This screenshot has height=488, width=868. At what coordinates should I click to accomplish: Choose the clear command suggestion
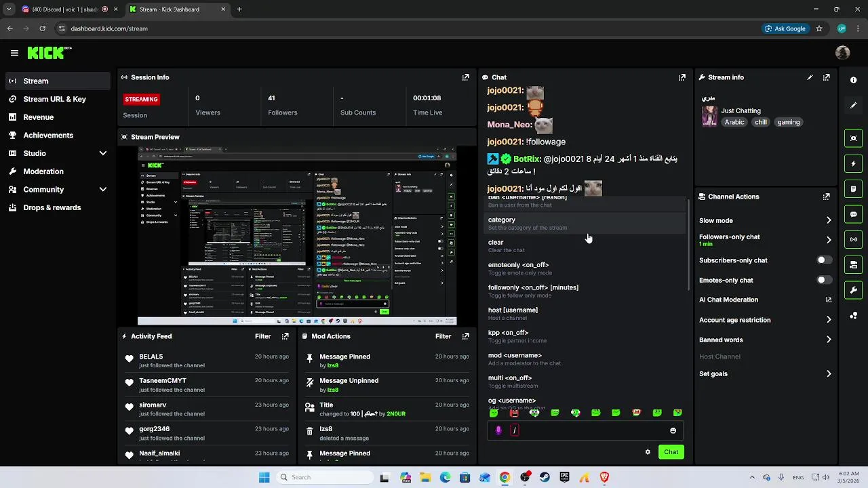(x=586, y=245)
